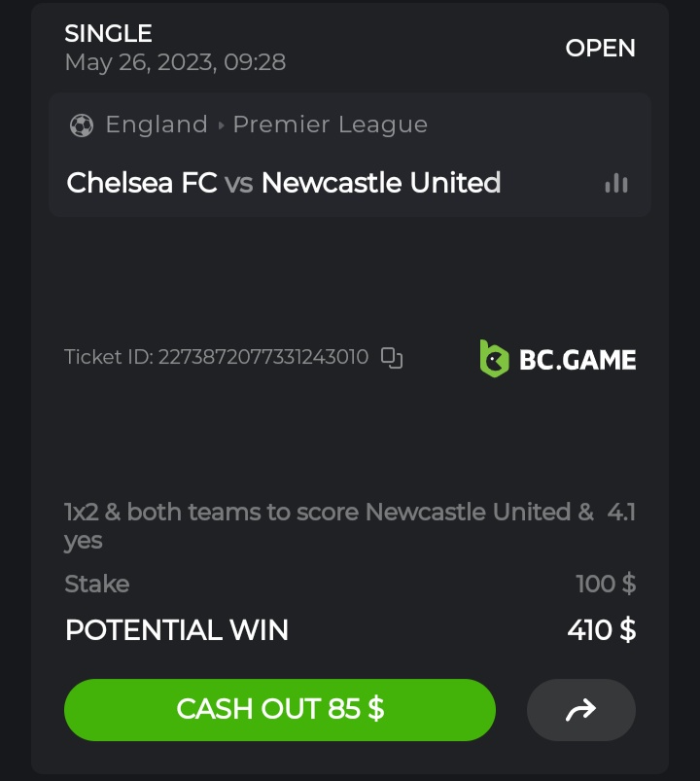The height and width of the screenshot is (781, 700).
Task: Click the breadcrumb arrow after England
Action: pyautogui.click(x=221, y=125)
